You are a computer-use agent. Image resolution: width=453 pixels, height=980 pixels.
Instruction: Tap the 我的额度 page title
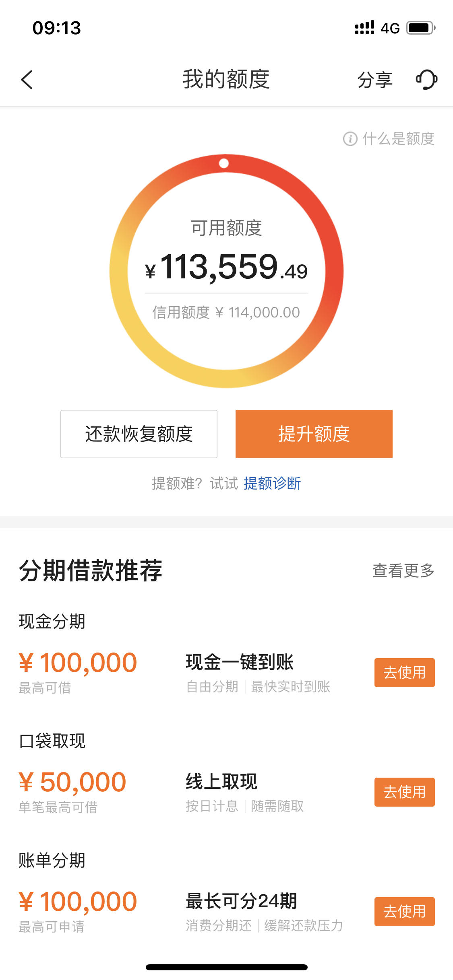click(226, 79)
